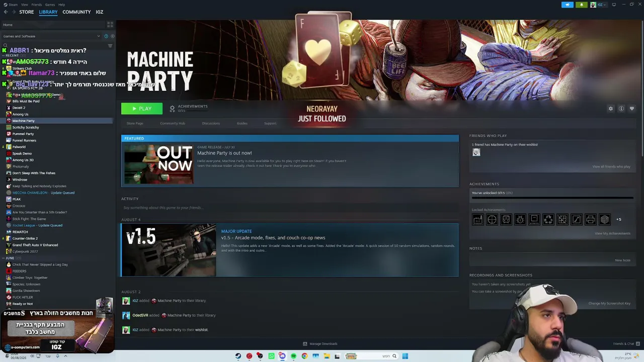
Task: Select Palworld in the library list
Action: click(x=19, y=147)
